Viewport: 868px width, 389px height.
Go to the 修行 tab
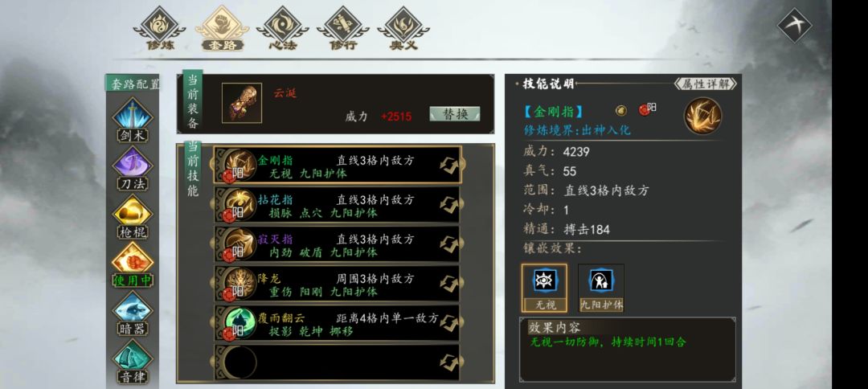(342, 29)
